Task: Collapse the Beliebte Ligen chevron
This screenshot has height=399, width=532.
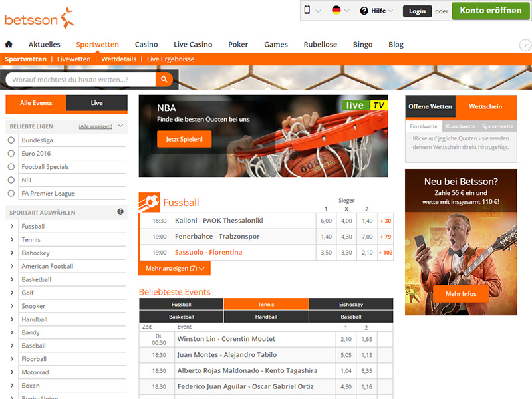Action: click(120, 126)
